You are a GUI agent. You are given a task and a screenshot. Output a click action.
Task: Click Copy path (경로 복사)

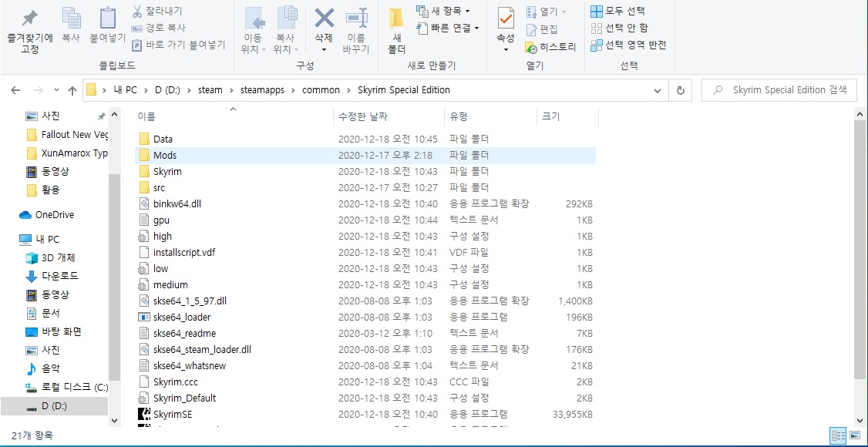158,28
